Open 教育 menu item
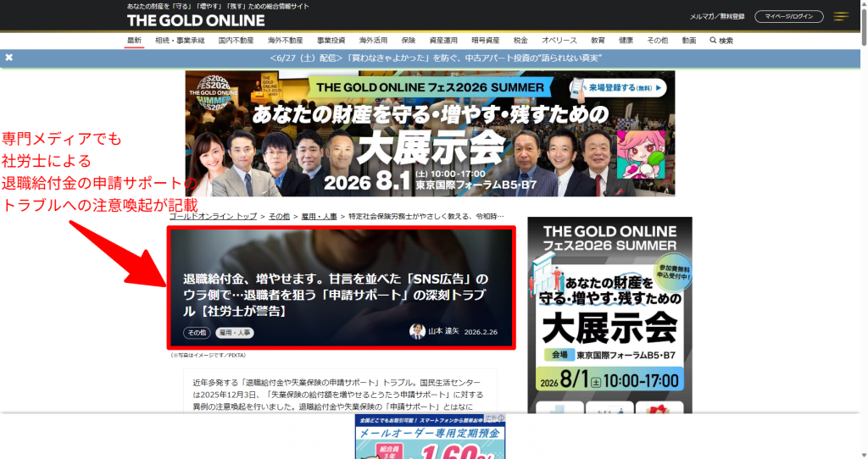 click(x=598, y=41)
